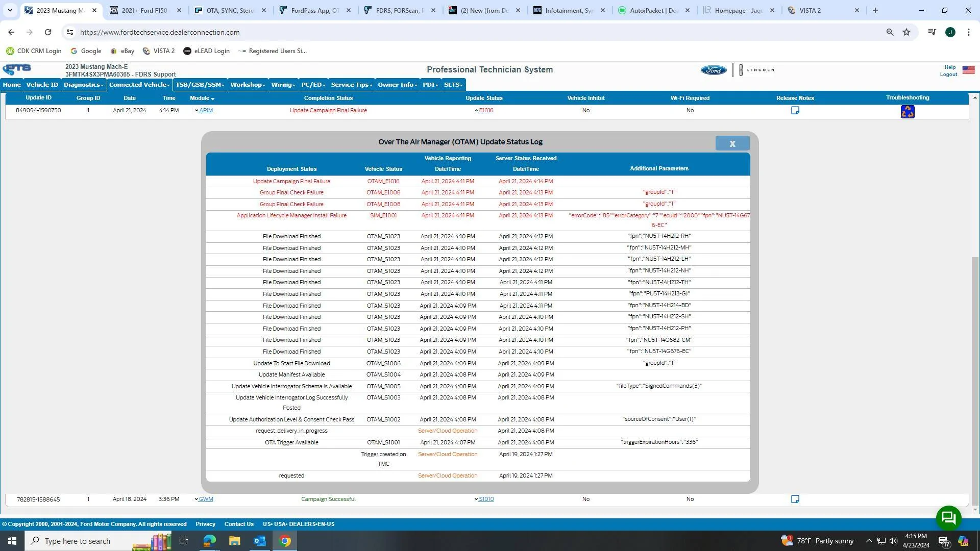
Task: Click the Lincoln logo
Action: coord(756,70)
